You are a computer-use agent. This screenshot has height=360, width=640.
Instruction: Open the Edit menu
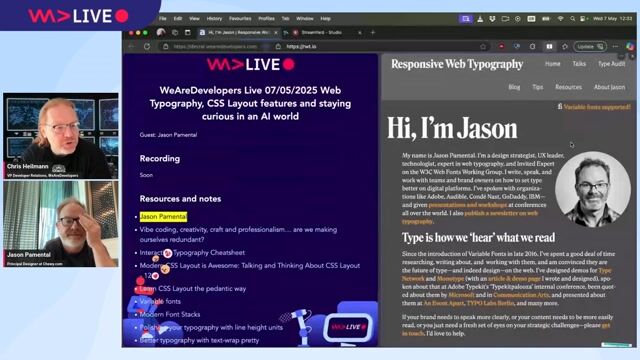pyautogui.click(x=178, y=19)
